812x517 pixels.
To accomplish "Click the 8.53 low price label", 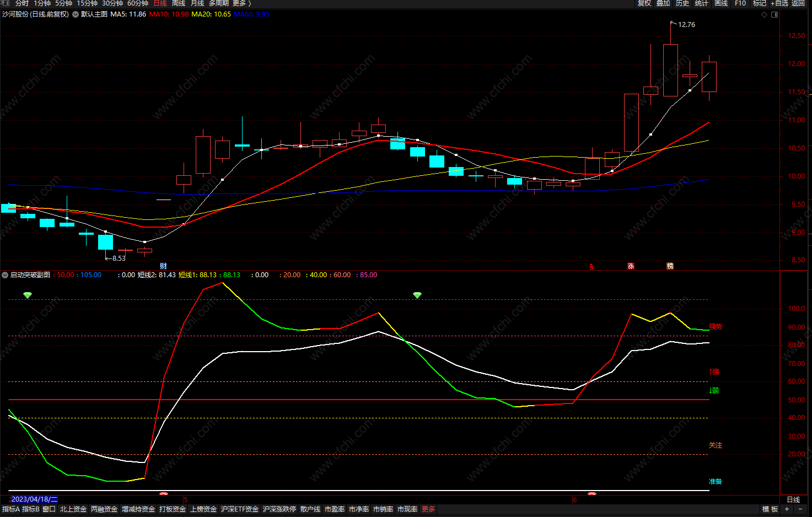I will coord(119,258).
